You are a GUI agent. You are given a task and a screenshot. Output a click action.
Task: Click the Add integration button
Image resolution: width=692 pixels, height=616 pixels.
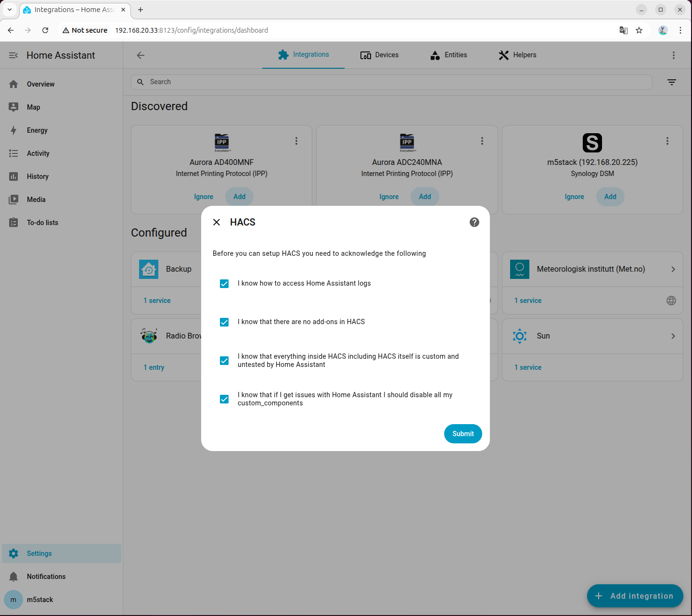tap(635, 596)
